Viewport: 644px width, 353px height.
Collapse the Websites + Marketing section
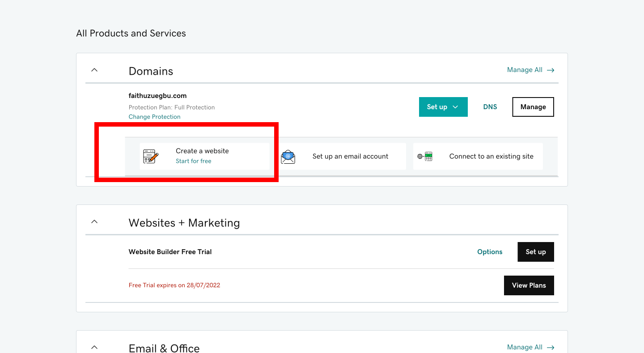click(x=94, y=221)
